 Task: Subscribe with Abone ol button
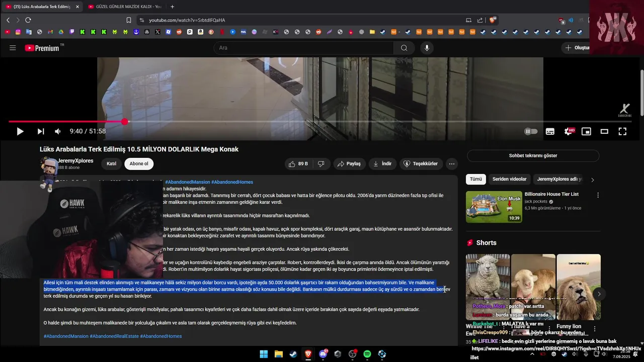[x=139, y=164]
